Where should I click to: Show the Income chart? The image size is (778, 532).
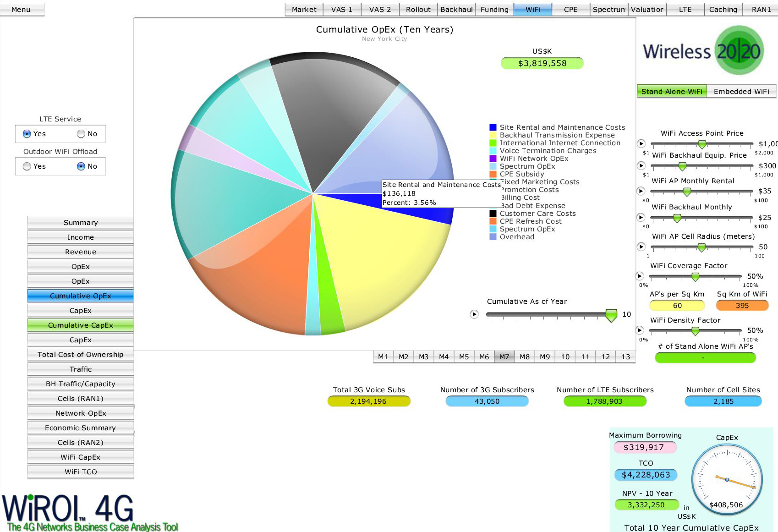(81, 237)
